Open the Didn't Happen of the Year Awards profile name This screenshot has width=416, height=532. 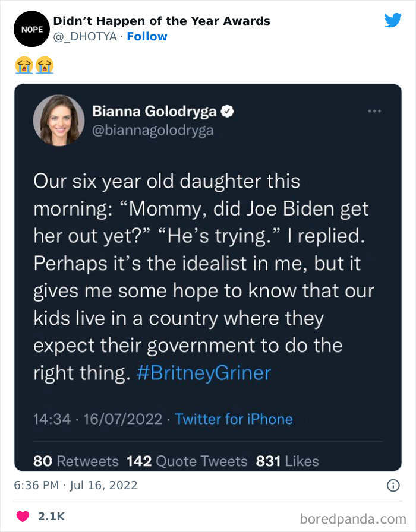(x=162, y=21)
